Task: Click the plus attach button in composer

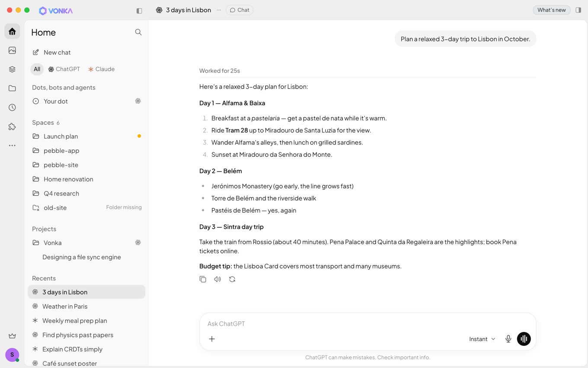Action: tap(212, 339)
